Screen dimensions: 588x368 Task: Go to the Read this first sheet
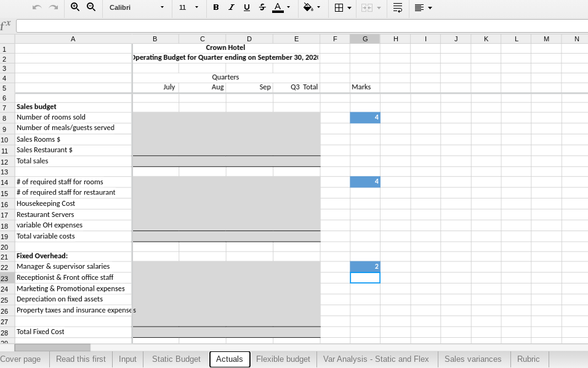(x=81, y=359)
